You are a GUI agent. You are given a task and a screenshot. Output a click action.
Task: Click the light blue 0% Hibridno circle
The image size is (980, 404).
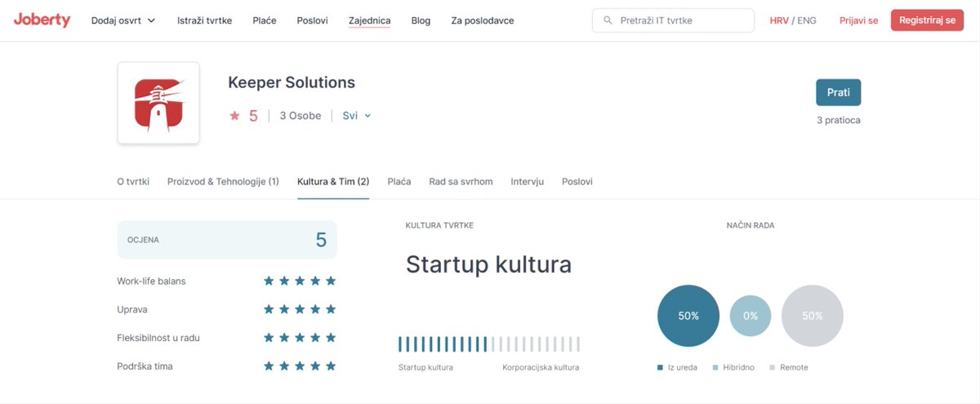pos(751,316)
